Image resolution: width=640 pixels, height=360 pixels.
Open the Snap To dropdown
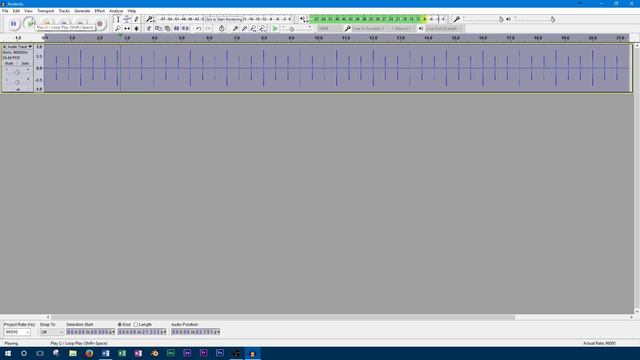tap(52, 332)
